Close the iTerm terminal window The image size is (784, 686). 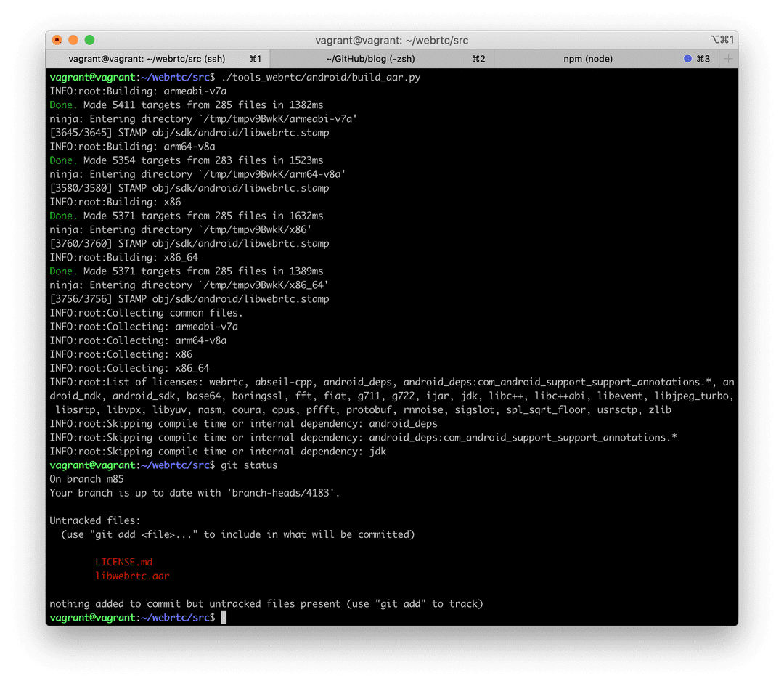click(57, 40)
